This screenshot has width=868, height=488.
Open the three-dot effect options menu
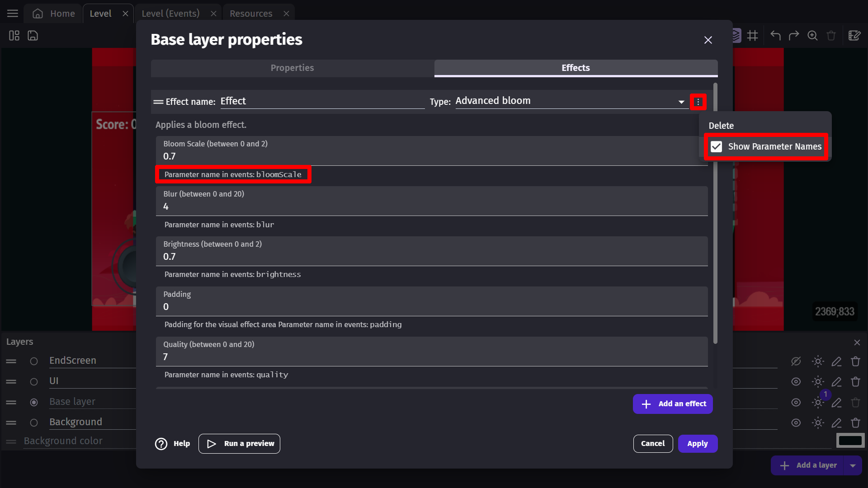698,102
